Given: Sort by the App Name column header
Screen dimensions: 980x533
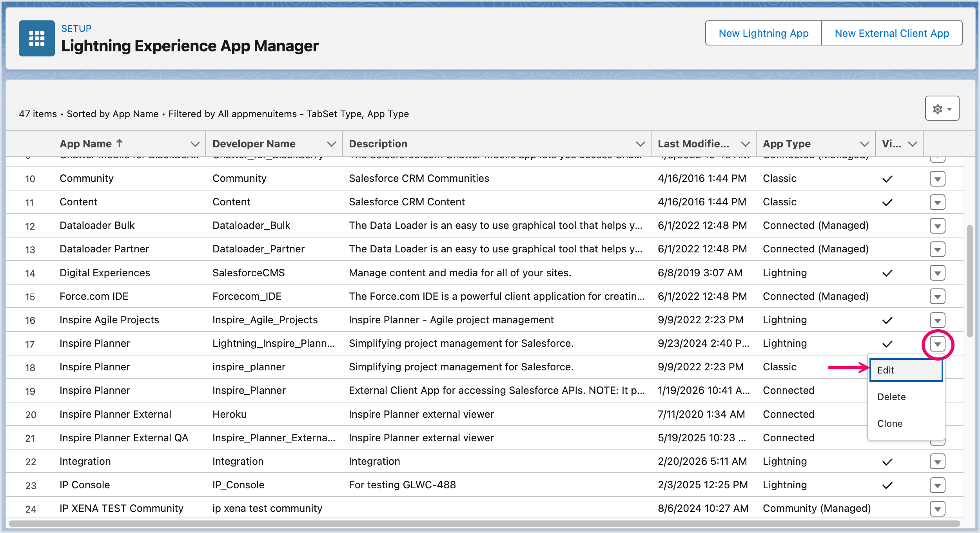Looking at the screenshot, I should point(85,144).
